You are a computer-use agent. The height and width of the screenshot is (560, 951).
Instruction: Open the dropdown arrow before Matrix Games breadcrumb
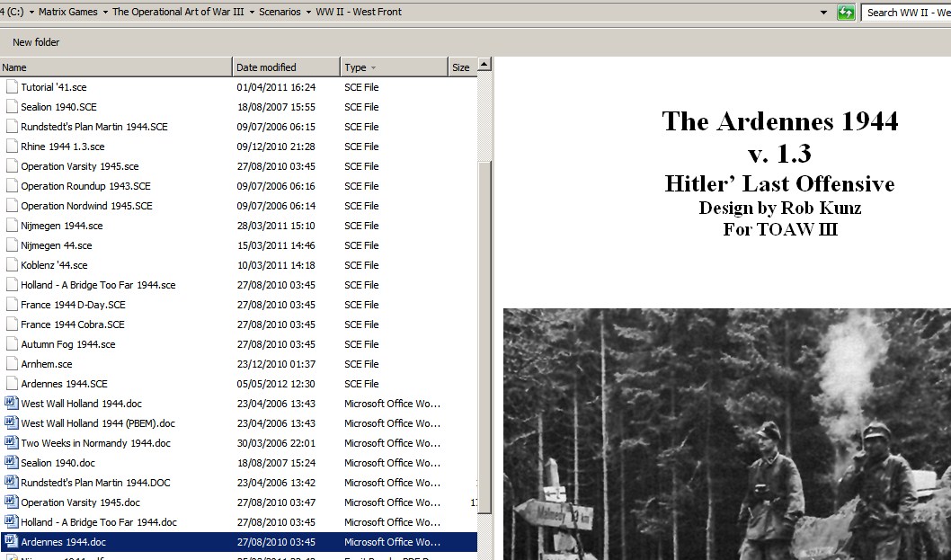(x=31, y=12)
